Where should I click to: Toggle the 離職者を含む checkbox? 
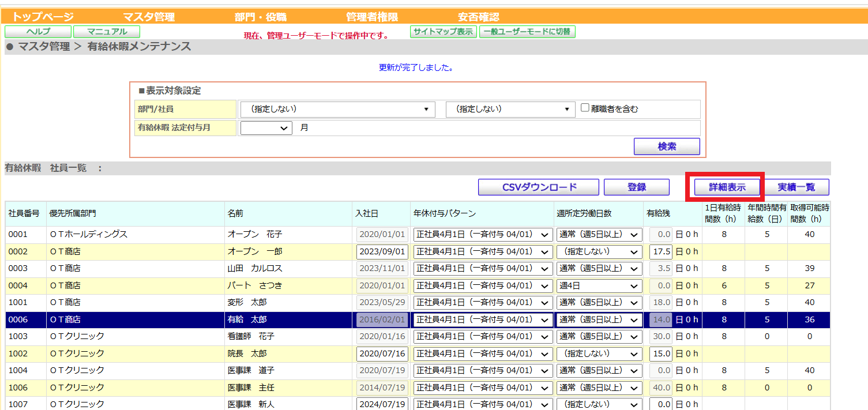(585, 108)
